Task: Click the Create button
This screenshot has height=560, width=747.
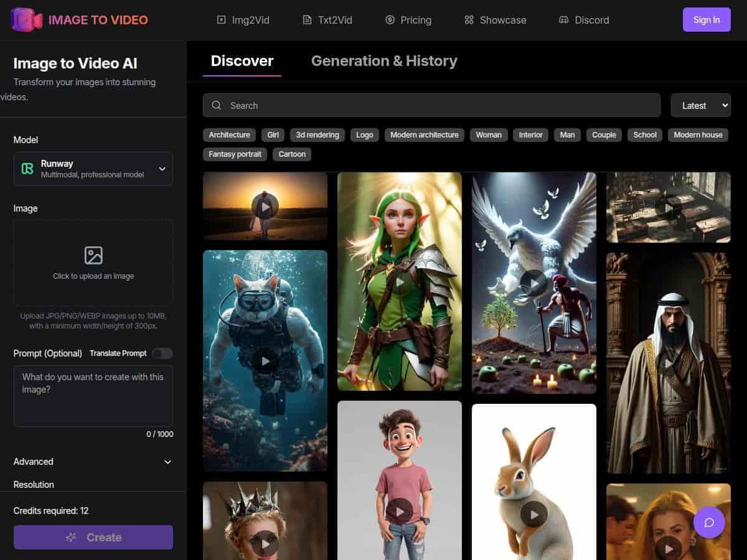Action: [x=93, y=537]
